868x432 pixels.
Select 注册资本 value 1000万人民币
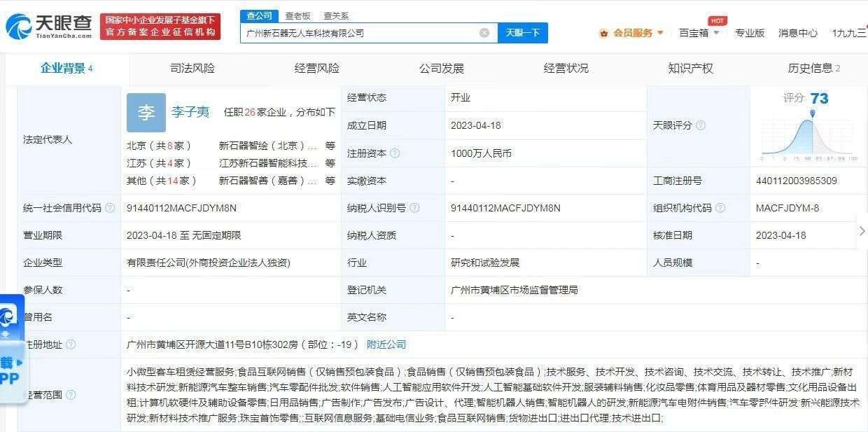pos(481,153)
